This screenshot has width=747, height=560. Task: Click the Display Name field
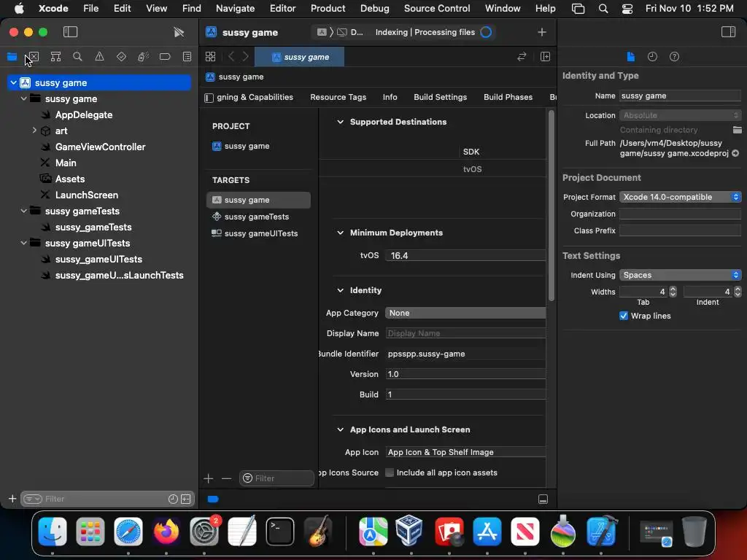pyautogui.click(x=465, y=333)
